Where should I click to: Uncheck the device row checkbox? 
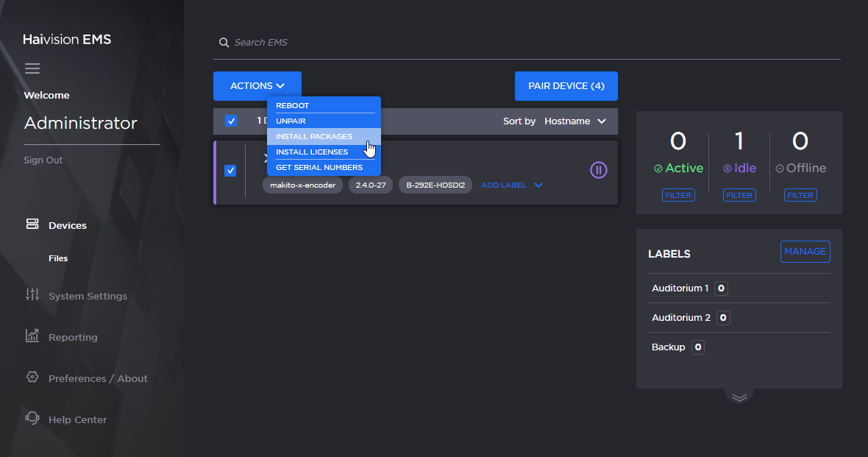pyautogui.click(x=230, y=170)
